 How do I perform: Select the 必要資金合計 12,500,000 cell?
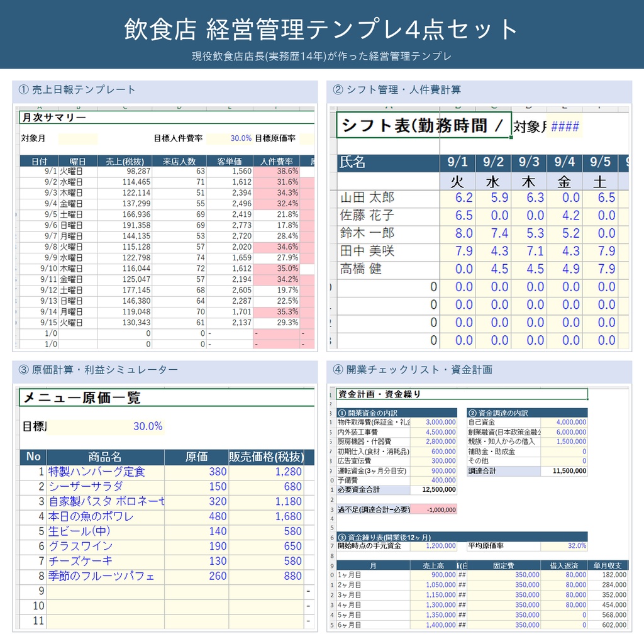click(433, 489)
